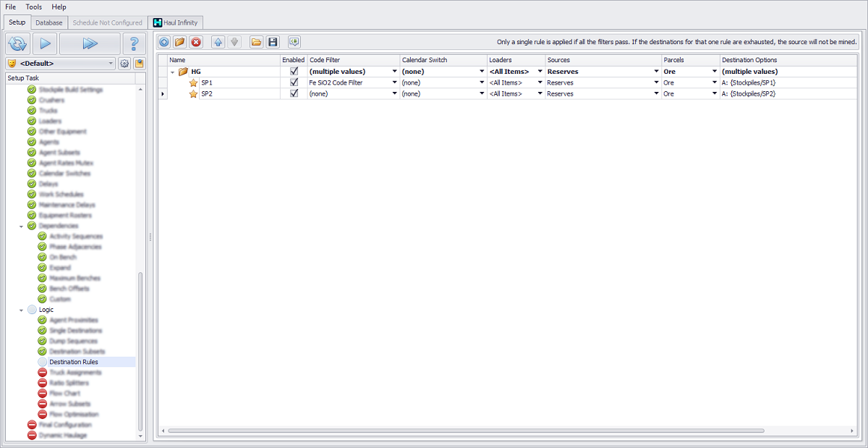868x448 pixels.
Task: Click the Enabled column header
Action: point(294,59)
